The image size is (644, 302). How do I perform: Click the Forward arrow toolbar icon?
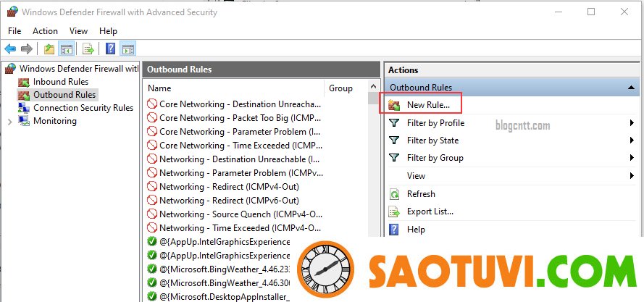(27, 49)
